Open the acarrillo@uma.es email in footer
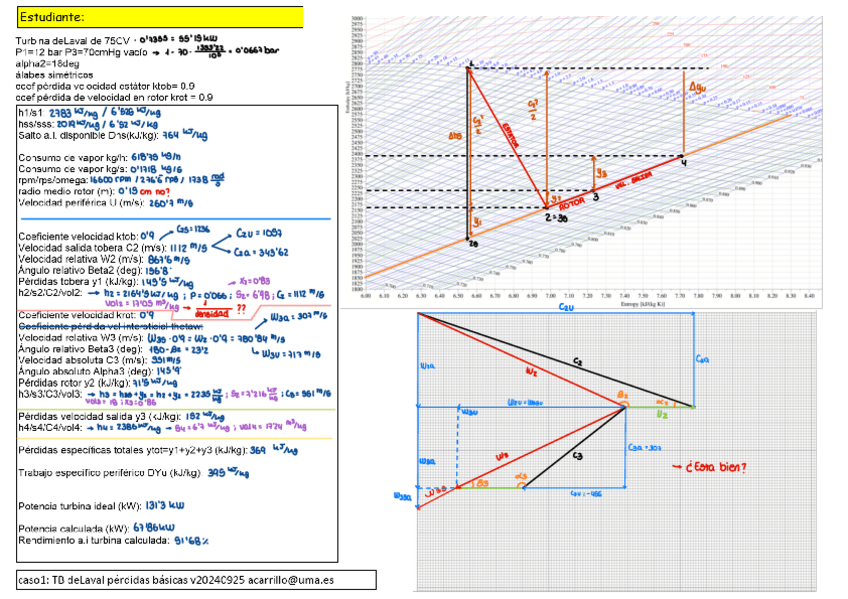848x599 pixels. pyautogui.click(x=291, y=581)
